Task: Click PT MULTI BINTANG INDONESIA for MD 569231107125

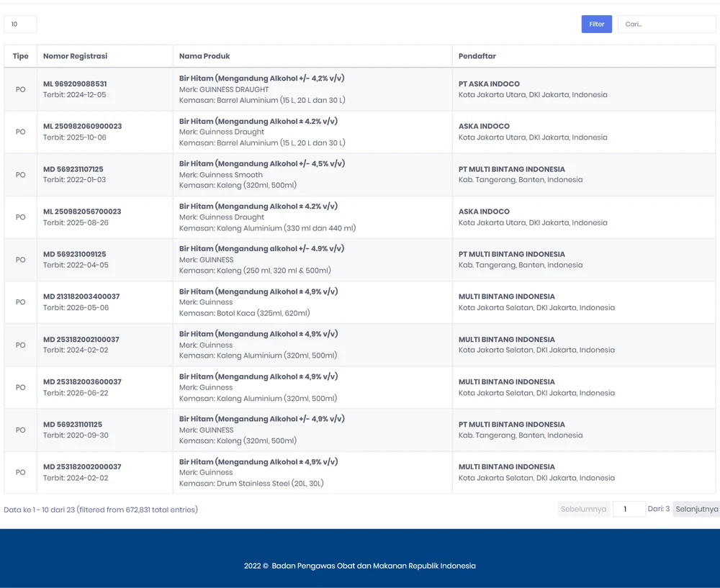Action: click(511, 169)
